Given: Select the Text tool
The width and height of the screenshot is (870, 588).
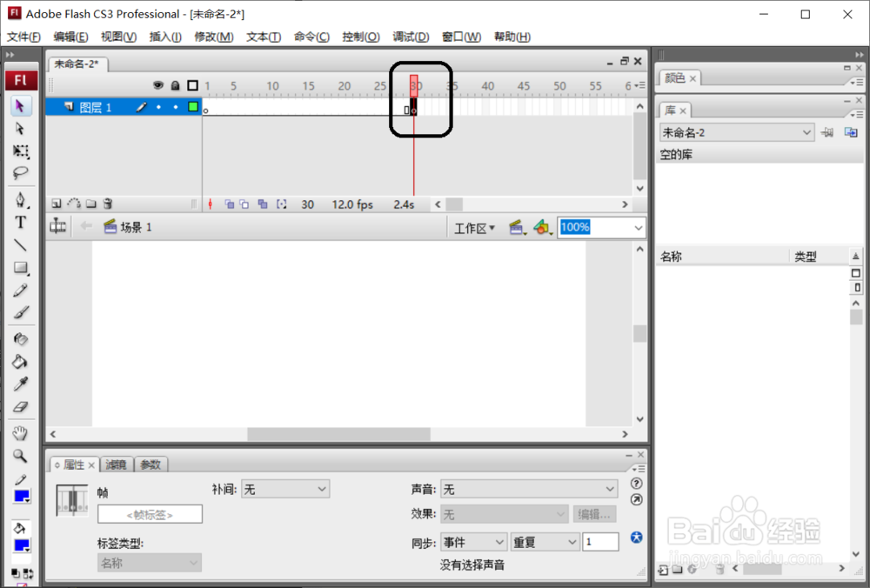Looking at the screenshot, I should [x=21, y=223].
